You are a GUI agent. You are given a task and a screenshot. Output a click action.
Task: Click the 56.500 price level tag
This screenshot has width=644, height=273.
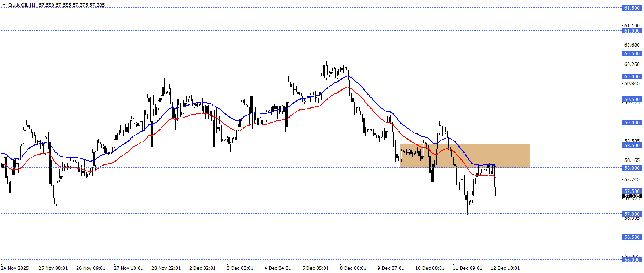[631, 237]
